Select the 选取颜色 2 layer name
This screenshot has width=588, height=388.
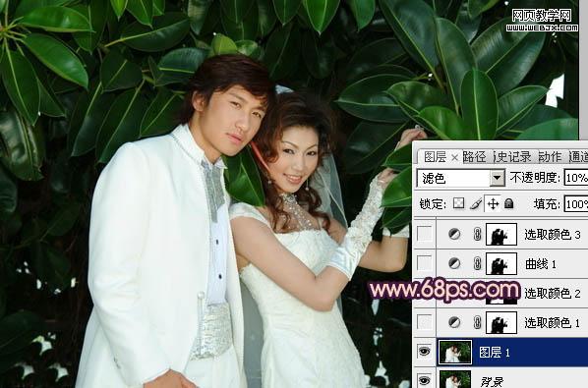(553, 293)
